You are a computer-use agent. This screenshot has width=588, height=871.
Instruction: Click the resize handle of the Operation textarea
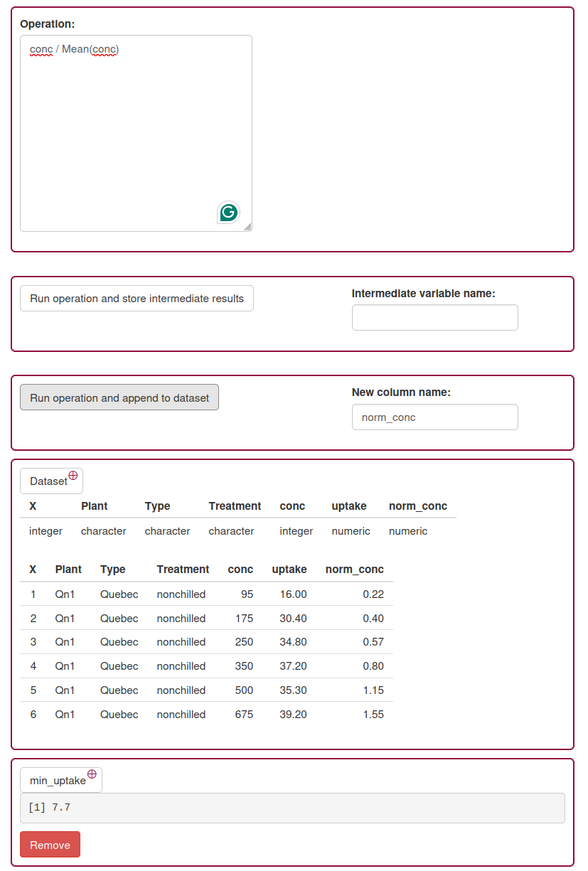pyautogui.click(x=247, y=227)
